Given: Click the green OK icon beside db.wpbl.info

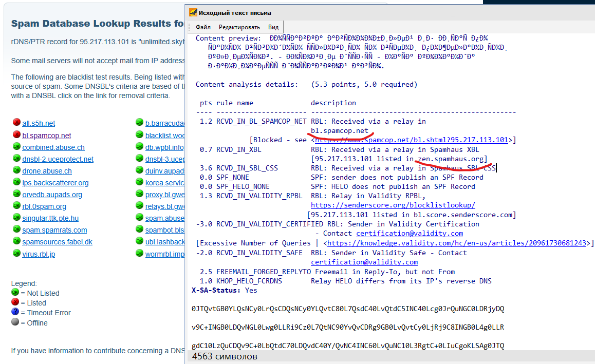Looking at the screenshot, I should 139,147.
